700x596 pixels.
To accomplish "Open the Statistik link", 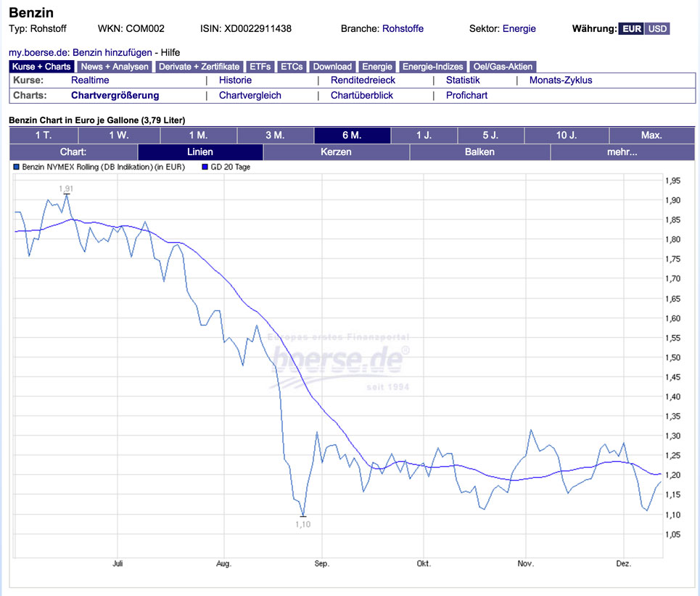I will (x=463, y=80).
